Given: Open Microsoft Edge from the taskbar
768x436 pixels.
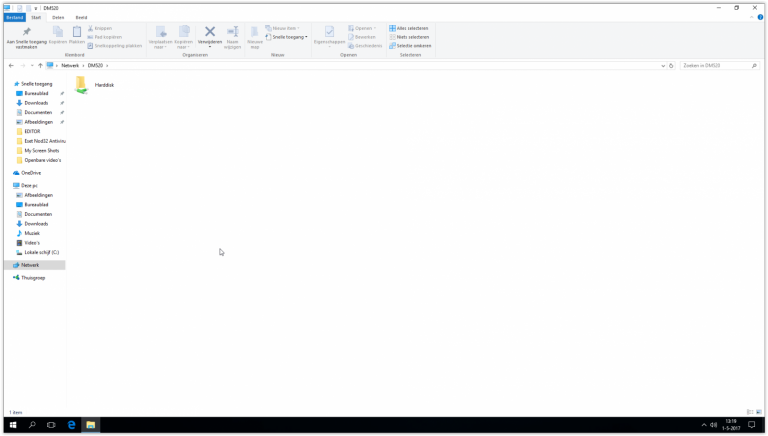Looking at the screenshot, I should pyautogui.click(x=71, y=425).
